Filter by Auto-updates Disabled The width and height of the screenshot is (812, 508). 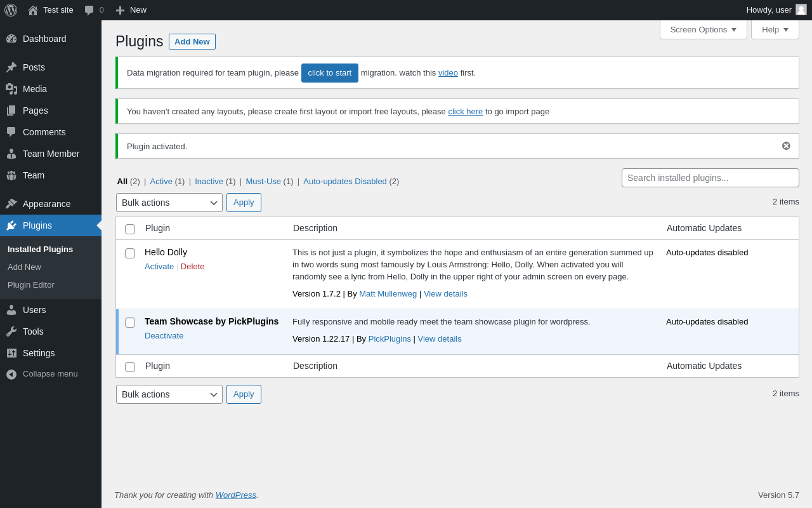(345, 182)
